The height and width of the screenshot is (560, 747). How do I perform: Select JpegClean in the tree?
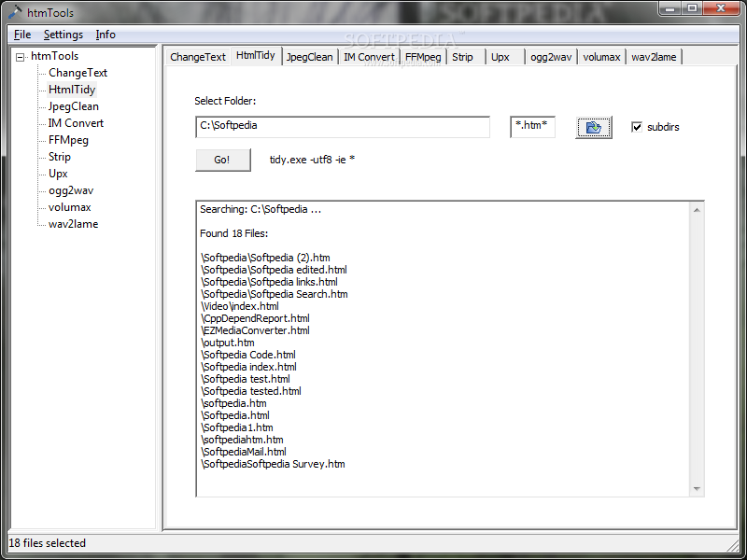pos(74,106)
